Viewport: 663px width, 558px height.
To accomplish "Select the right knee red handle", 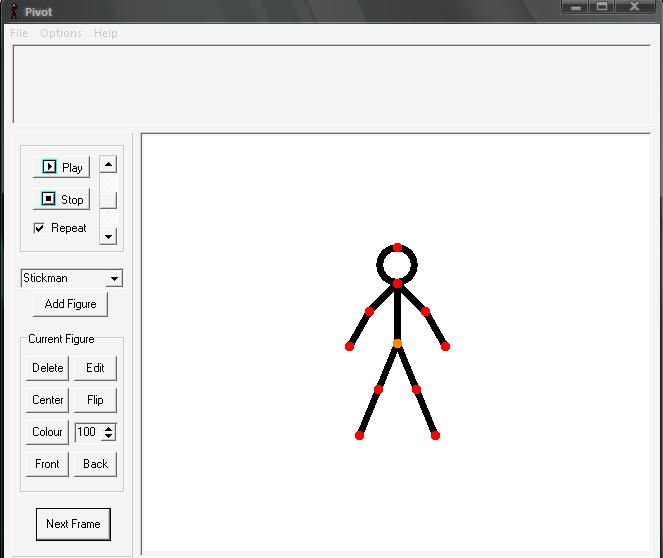I will pos(416,389).
